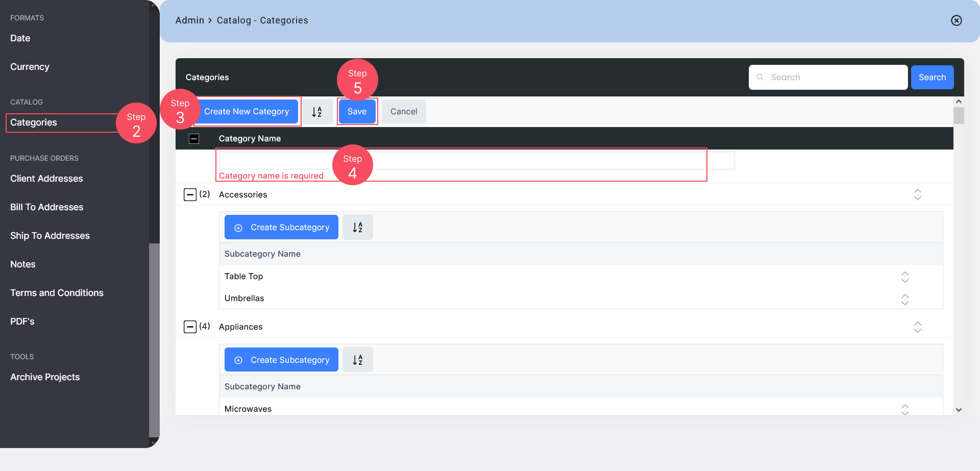The width and height of the screenshot is (980, 471).
Task: Open Date format settings
Action: click(x=20, y=38)
